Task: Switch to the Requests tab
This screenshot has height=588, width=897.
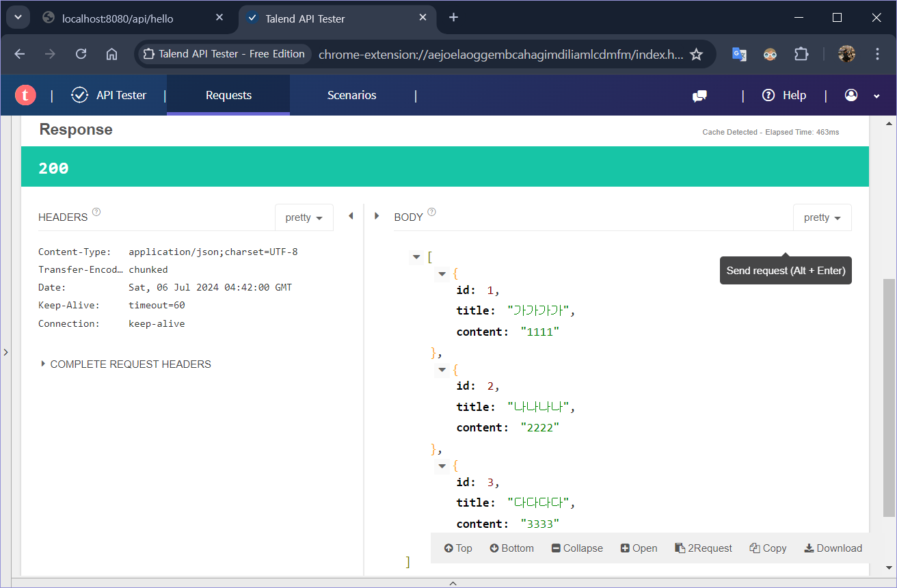Action: click(x=228, y=95)
